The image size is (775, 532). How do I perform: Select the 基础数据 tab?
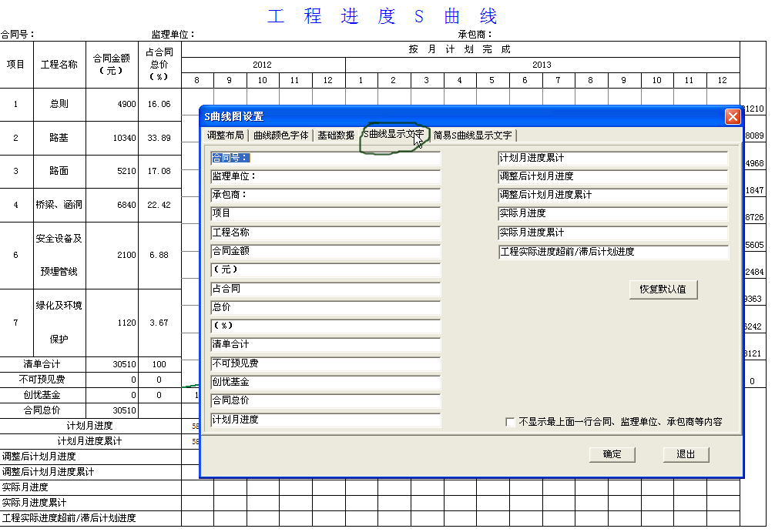[x=336, y=136]
